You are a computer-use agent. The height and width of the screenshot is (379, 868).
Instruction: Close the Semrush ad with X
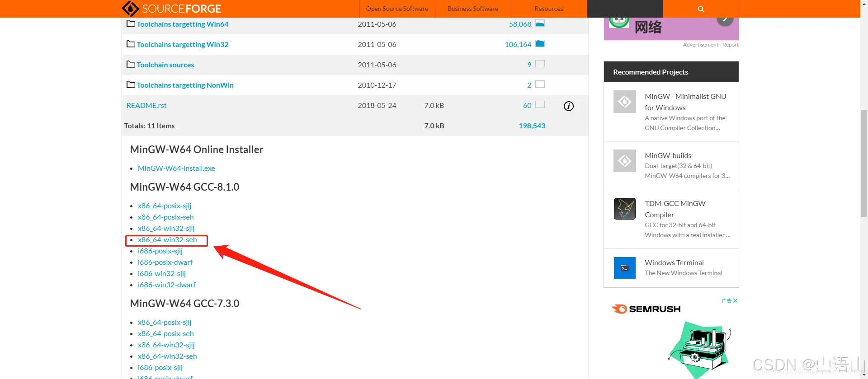click(735, 300)
